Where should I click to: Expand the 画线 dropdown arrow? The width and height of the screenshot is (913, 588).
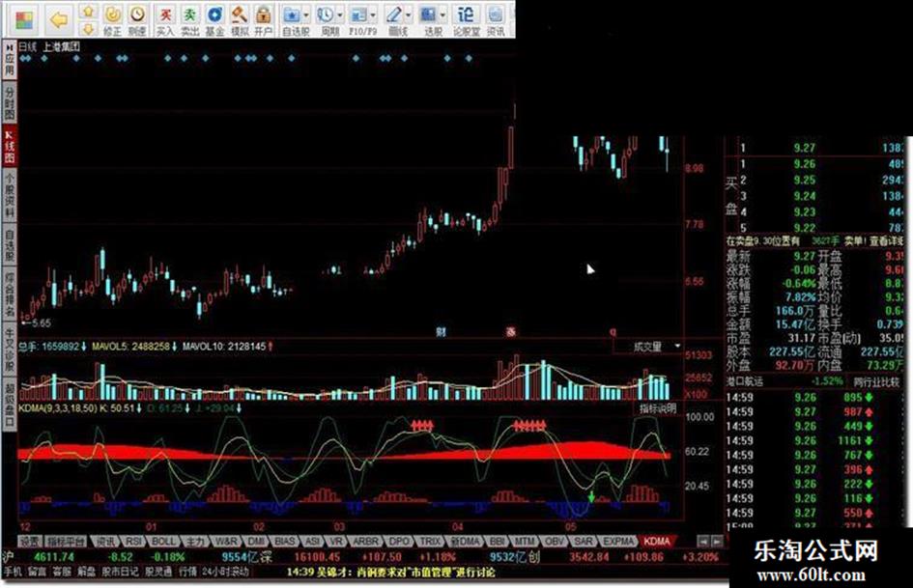(x=409, y=14)
